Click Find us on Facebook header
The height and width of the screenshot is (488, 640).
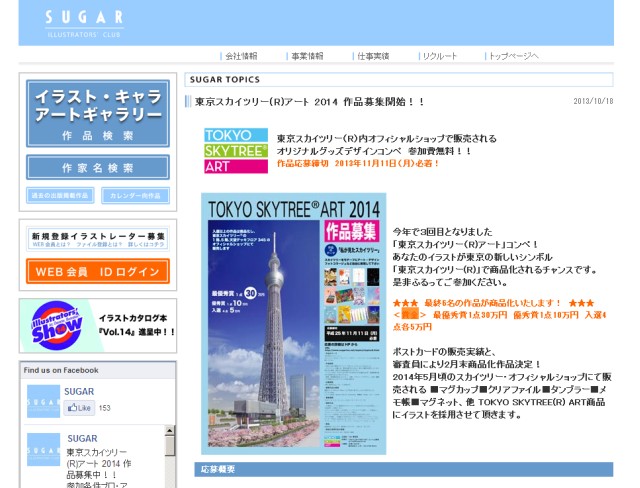[x=61, y=370]
